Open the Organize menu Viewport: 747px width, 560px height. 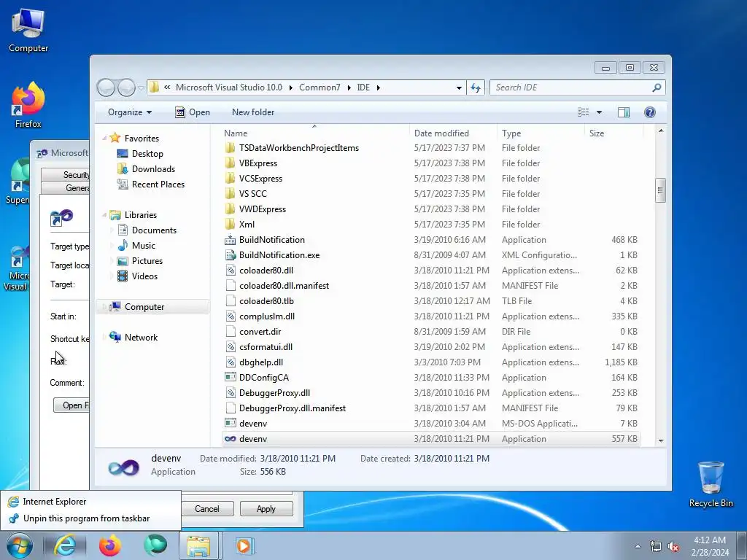pyautogui.click(x=130, y=112)
